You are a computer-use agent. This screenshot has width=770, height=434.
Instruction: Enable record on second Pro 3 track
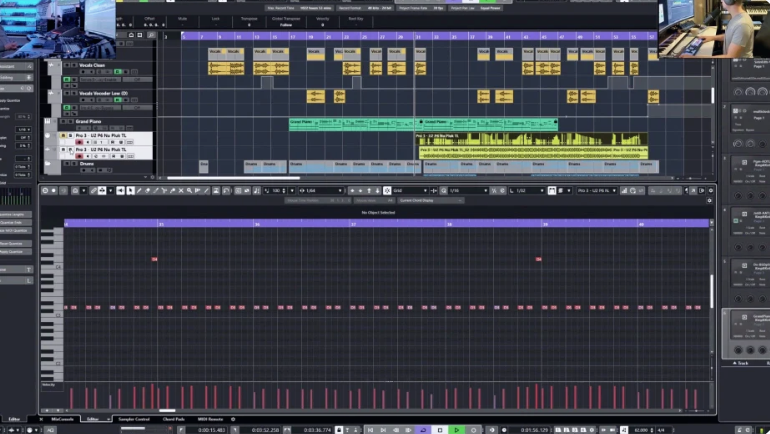(x=80, y=156)
